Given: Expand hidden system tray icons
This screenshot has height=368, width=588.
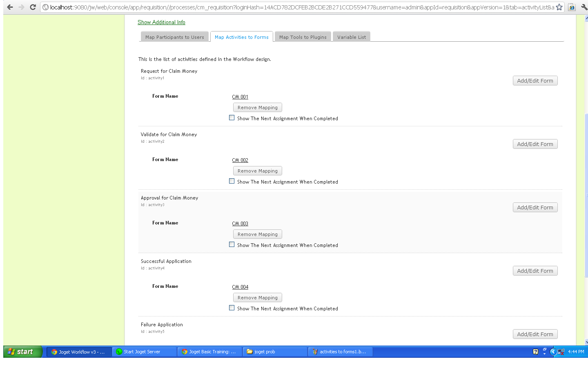Looking at the screenshot, I should tap(553, 352).
